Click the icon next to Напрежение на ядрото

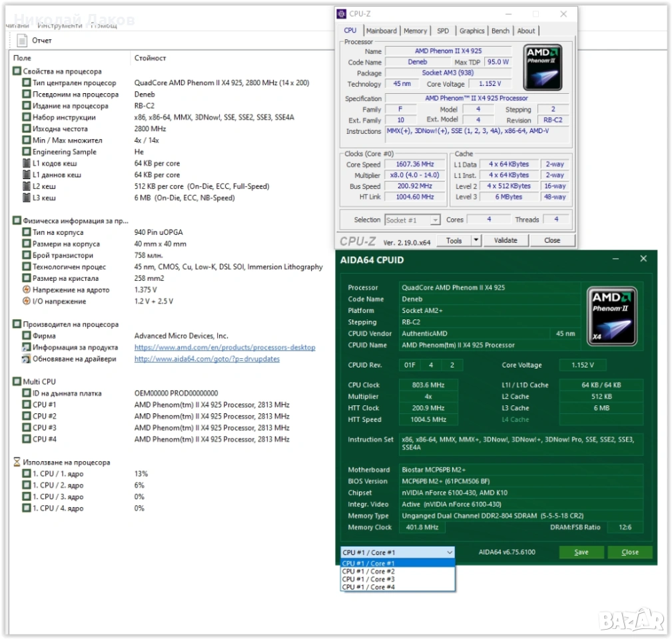[x=27, y=290]
